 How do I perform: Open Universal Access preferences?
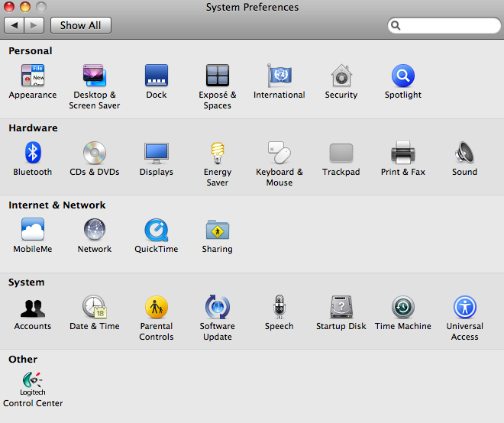[x=465, y=307]
